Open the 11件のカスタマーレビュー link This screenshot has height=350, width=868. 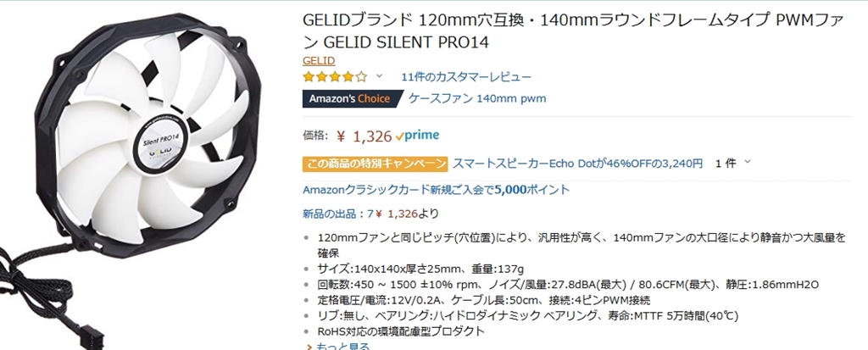[454, 76]
